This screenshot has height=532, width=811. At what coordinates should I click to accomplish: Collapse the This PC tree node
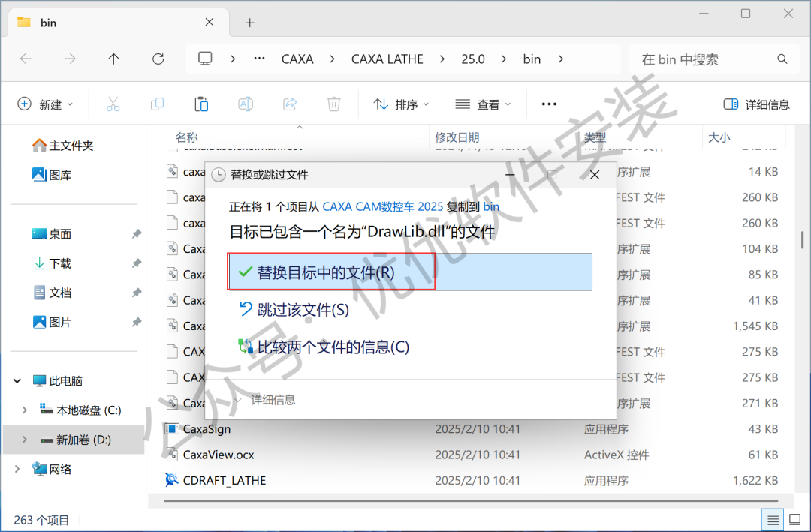point(17,381)
